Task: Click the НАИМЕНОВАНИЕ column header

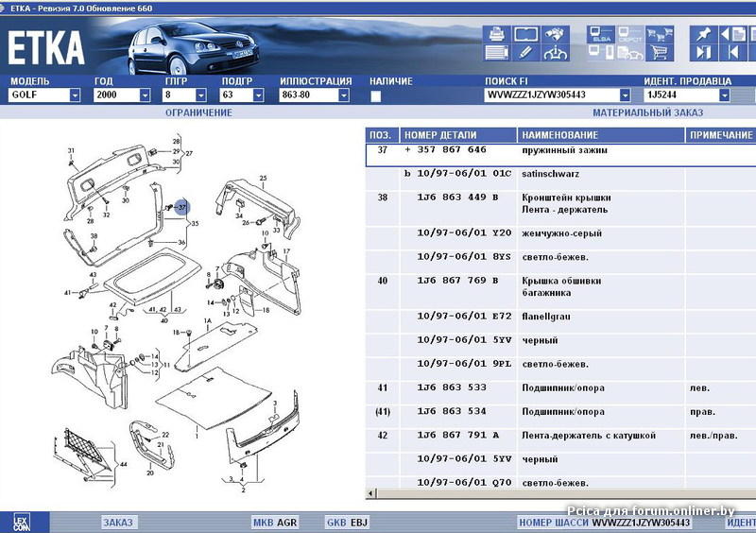Action: click(x=601, y=135)
